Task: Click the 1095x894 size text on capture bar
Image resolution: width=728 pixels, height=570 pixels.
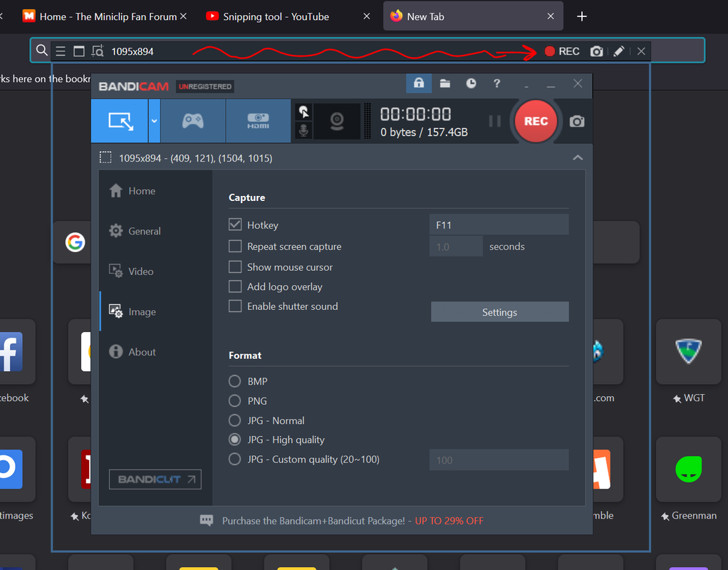Action: (x=132, y=51)
